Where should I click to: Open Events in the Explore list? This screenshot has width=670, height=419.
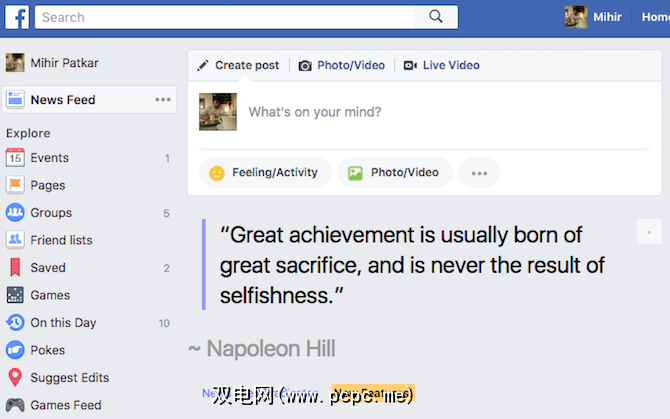tap(50, 158)
